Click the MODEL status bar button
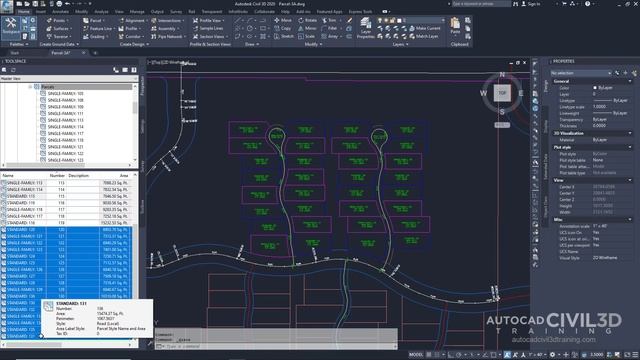640x360 pixels. point(416,355)
